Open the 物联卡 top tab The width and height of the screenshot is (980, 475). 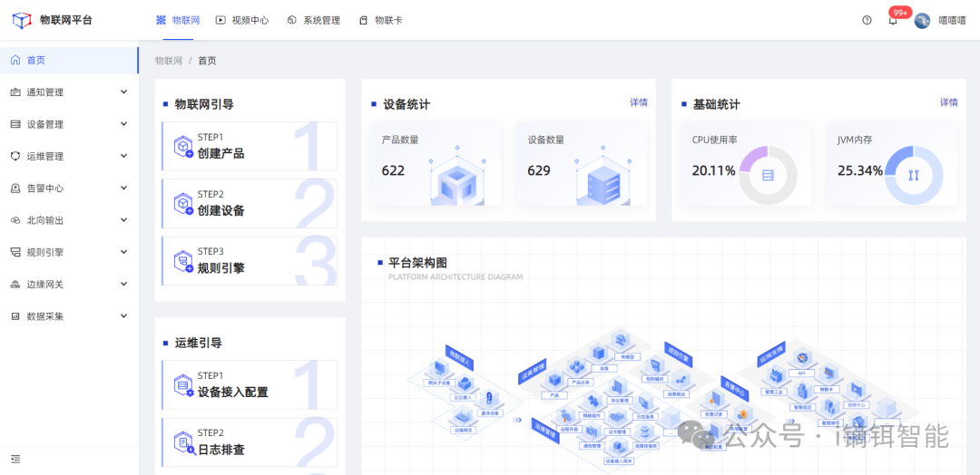(381, 20)
